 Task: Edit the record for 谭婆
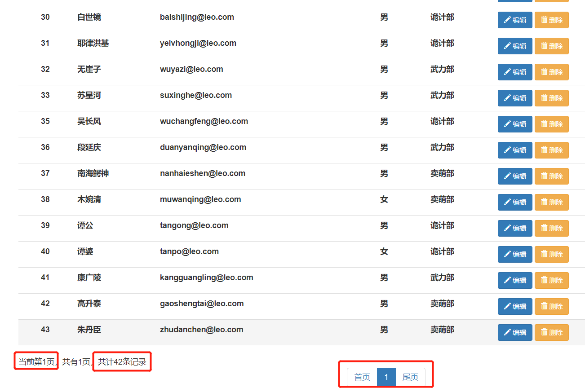[515, 254]
